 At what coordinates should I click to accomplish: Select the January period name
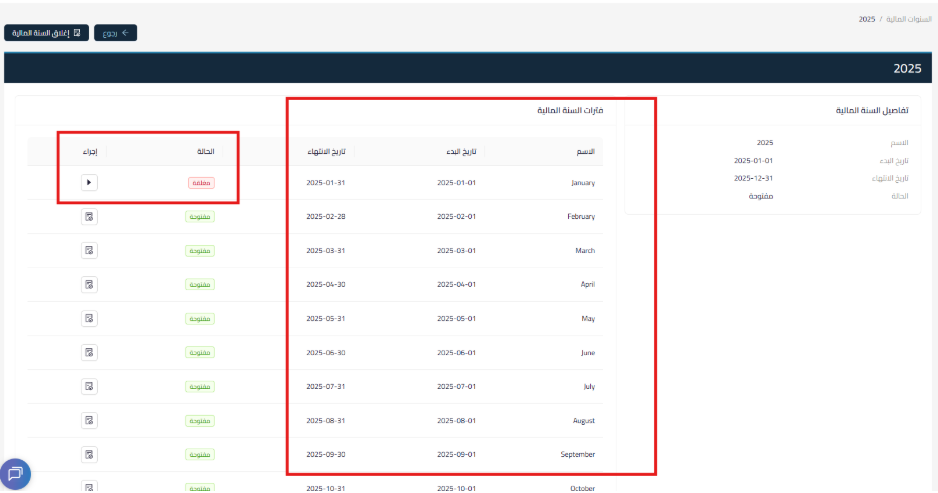[583, 183]
